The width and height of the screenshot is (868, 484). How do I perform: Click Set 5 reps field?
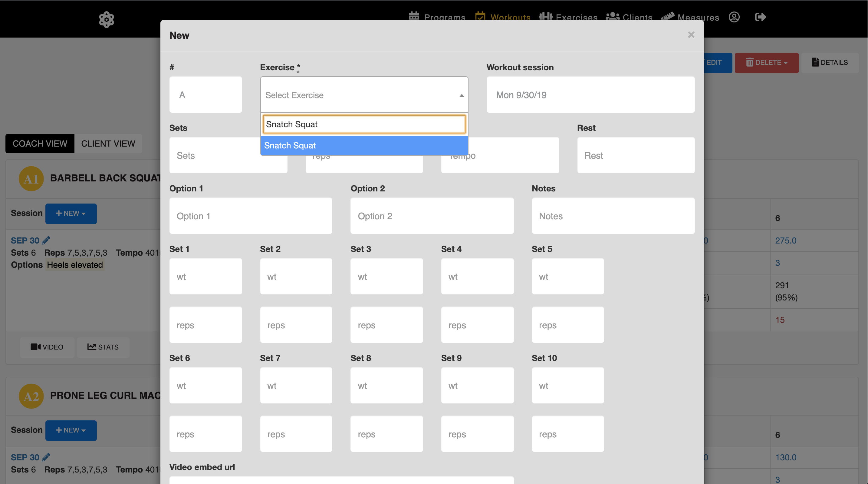568,325
